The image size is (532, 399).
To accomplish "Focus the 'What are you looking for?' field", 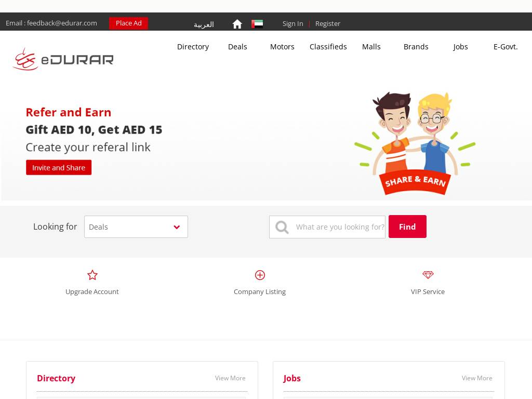I will [x=340, y=227].
